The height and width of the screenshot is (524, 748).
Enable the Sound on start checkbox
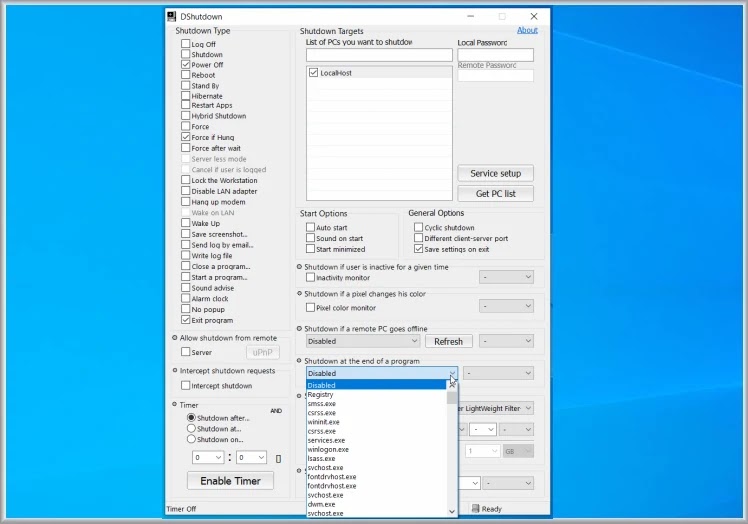tap(311, 238)
